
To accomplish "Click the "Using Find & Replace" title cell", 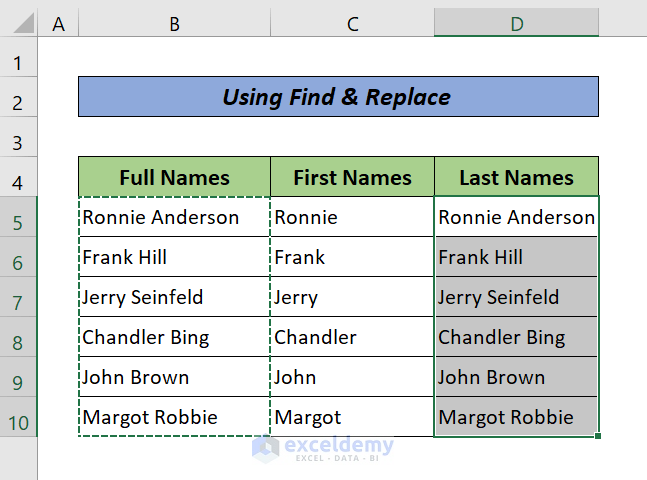I will pyautogui.click(x=338, y=97).
